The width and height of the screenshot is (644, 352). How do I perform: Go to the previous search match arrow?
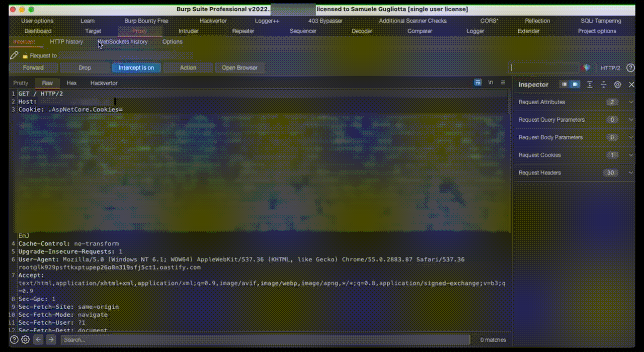tap(38, 339)
